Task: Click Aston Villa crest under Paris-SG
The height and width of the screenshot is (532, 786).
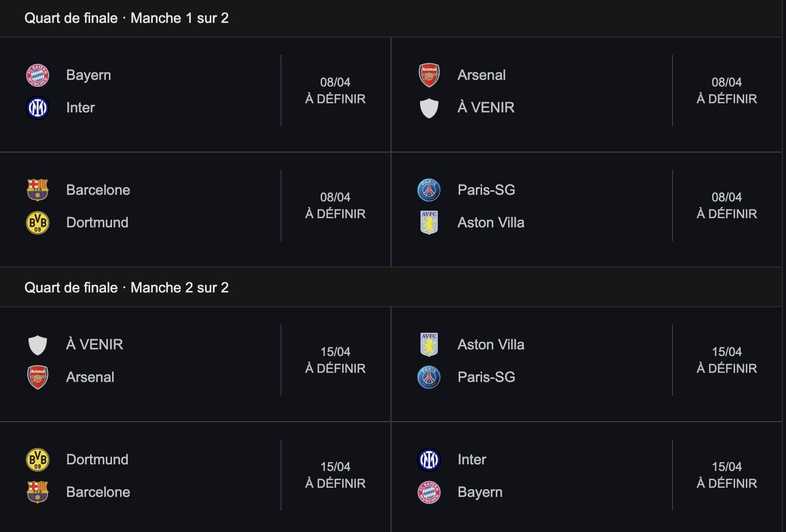Action: [x=429, y=223]
